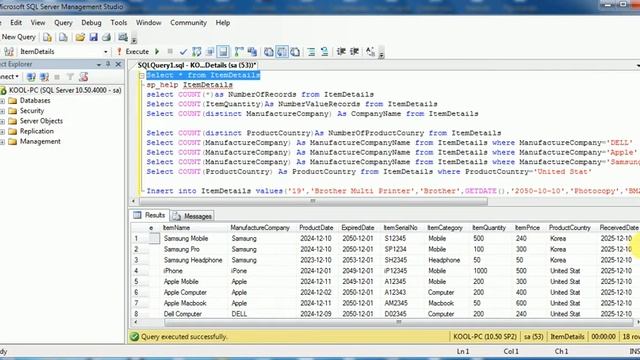
Task: Expand the Databases folder
Action: click(x=2, y=100)
